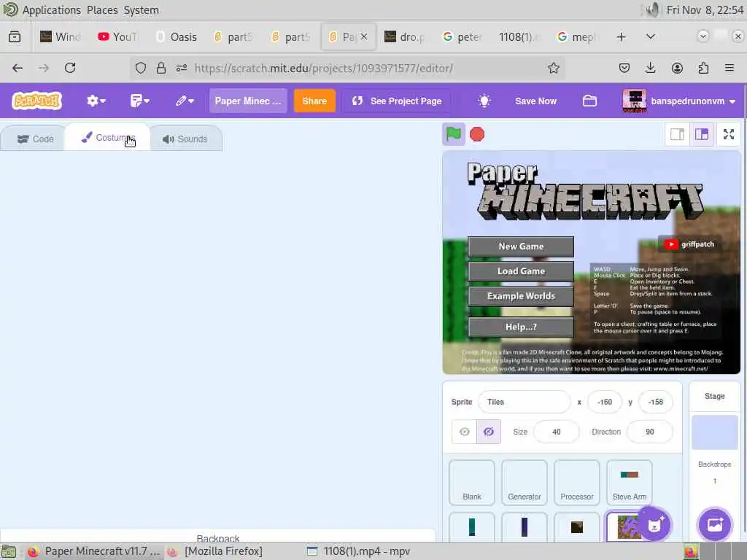This screenshot has width=747, height=560.
Task: Open the Edit pencil menu
Action: click(x=185, y=101)
